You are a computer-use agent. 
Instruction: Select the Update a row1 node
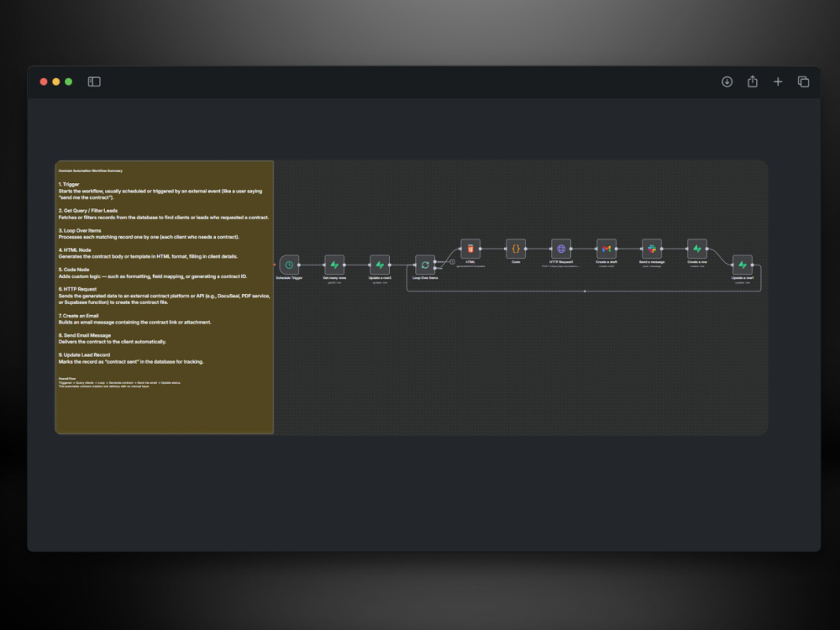[x=743, y=265]
